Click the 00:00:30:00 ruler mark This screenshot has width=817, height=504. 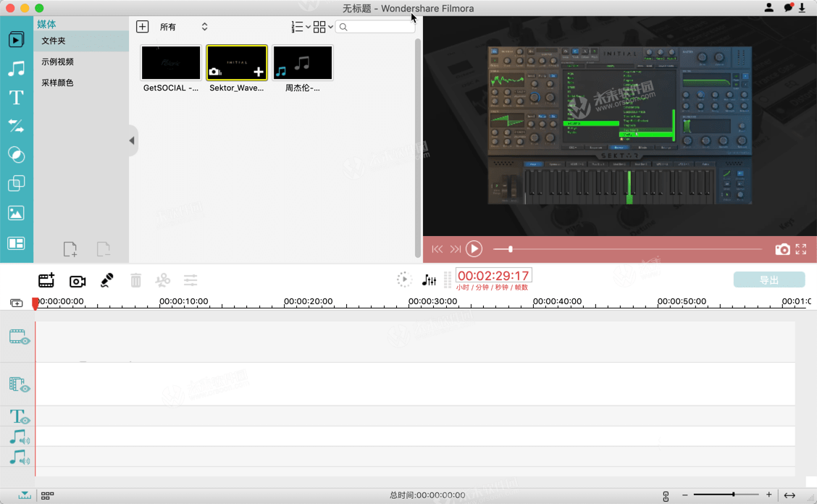coord(432,301)
